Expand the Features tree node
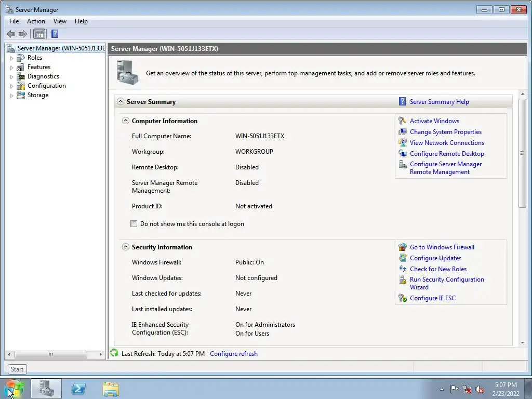The width and height of the screenshot is (532, 399). pos(11,68)
